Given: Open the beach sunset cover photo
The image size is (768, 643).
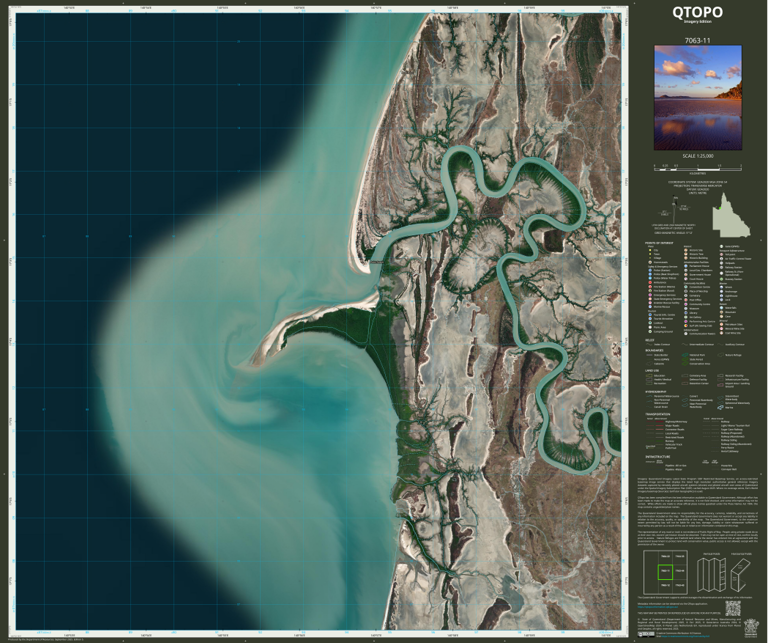Looking at the screenshot, I should point(697,97).
